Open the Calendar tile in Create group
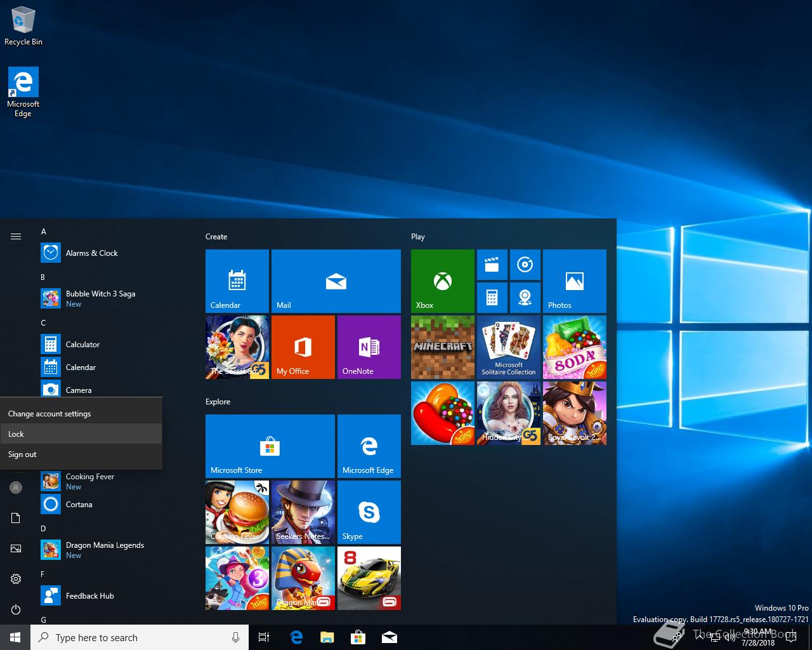 (237, 281)
